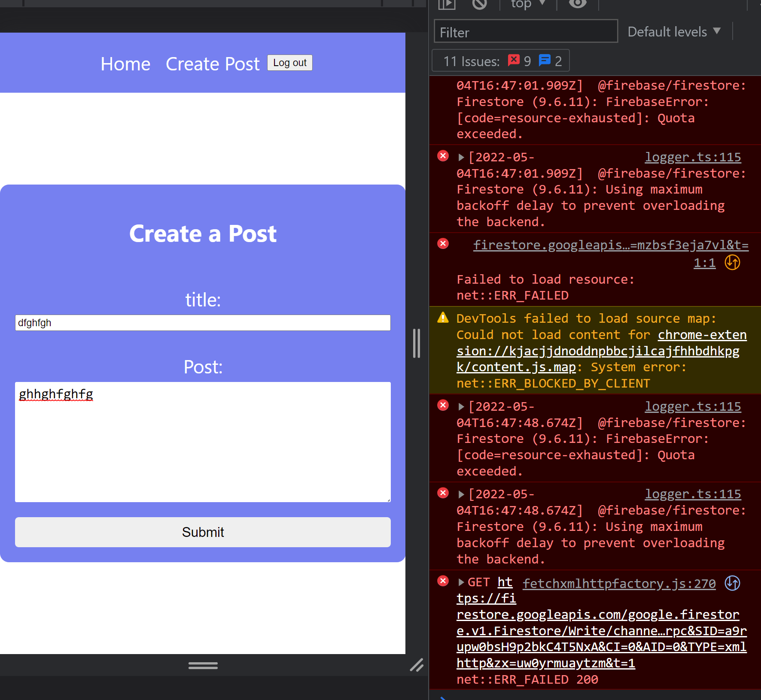Image resolution: width=761 pixels, height=700 pixels.
Task: Click the console Filter input
Action: [x=526, y=32]
